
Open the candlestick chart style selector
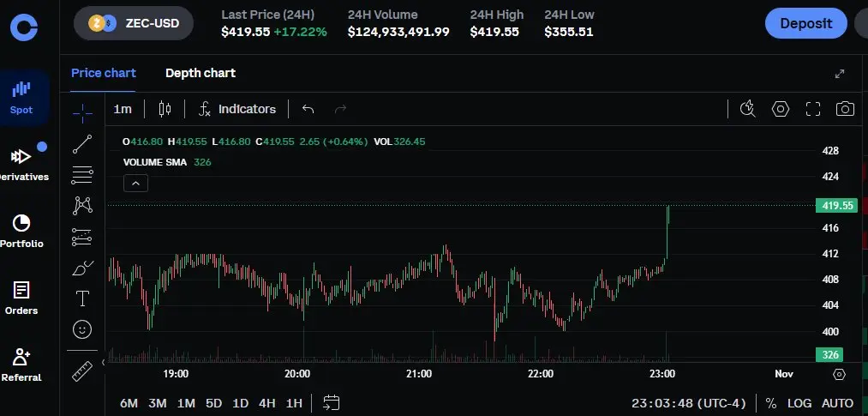[165, 109]
